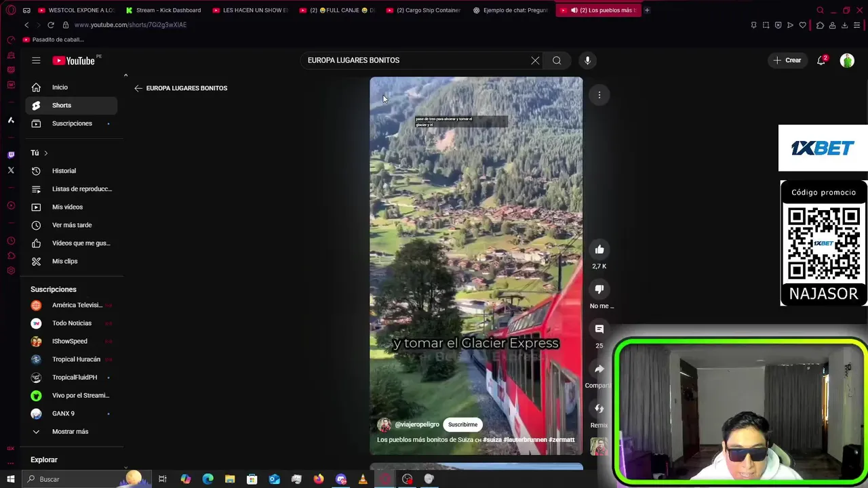Start voice search with microphone
The height and width of the screenshot is (488, 868).
(x=587, y=60)
